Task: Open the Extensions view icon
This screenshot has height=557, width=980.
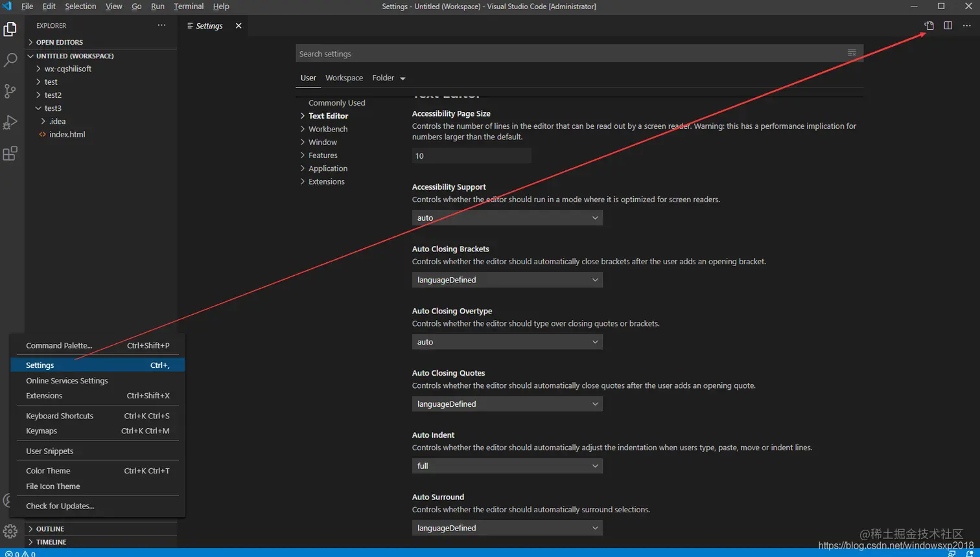Action: (10, 153)
